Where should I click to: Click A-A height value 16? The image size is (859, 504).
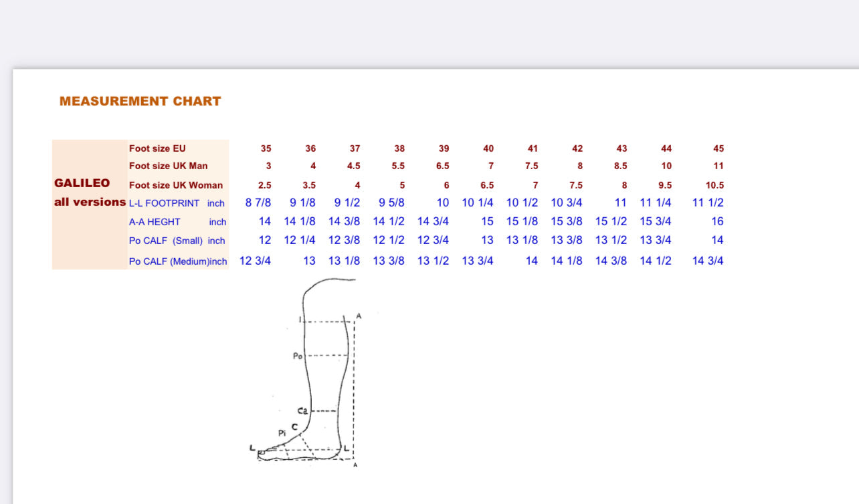[717, 221]
